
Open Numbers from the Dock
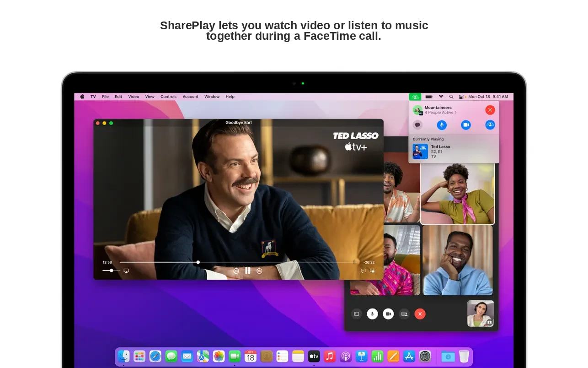[x=377, y=356]
